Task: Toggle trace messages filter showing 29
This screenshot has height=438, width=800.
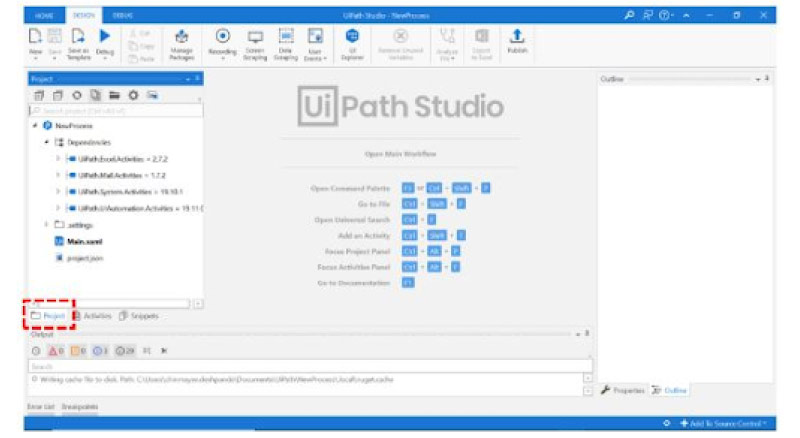Action: click(x=124, y=351)
